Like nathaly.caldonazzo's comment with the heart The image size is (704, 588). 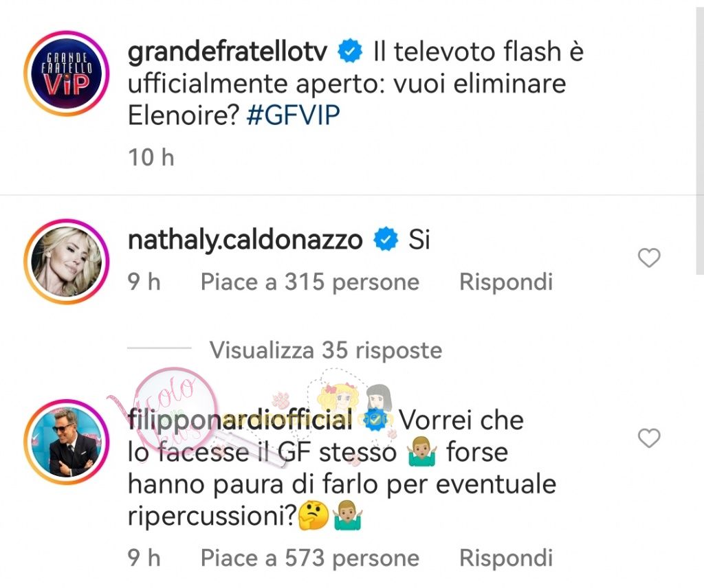pos(649,258)
